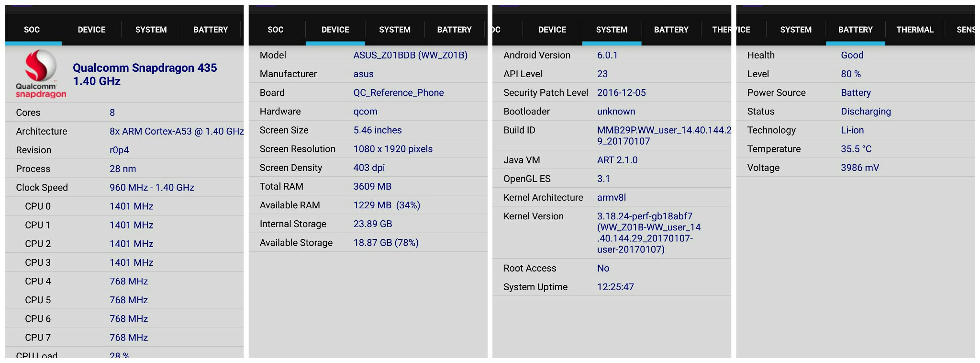Open SYSTEM tab on the battery Health screen
980x363 pixels.
pyautogui.click(x=796, y=30)
